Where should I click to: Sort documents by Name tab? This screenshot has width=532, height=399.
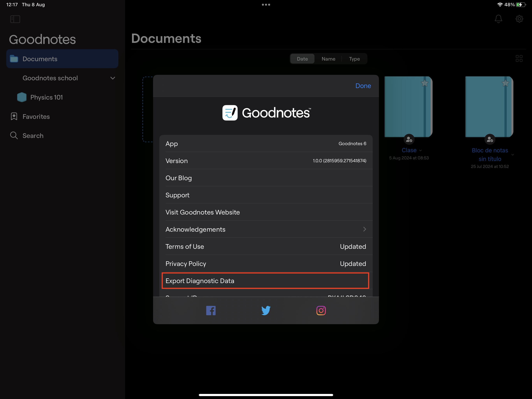tap(328, 59)
